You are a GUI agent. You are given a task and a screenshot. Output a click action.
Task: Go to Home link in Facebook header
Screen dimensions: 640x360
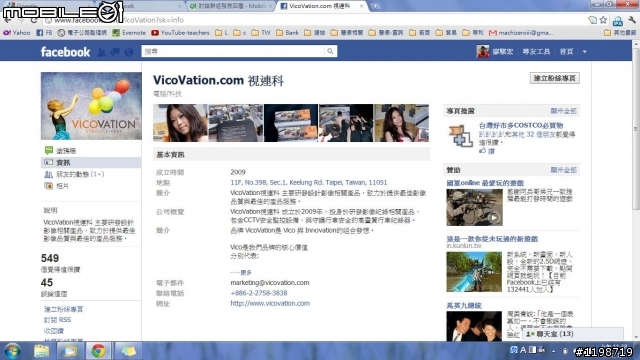pos(566,52)
